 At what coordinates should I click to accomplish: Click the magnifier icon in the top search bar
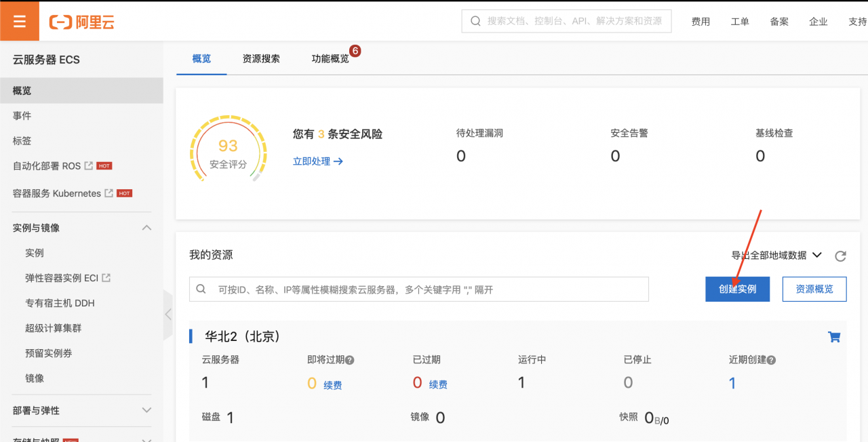(x=475, y=21)
